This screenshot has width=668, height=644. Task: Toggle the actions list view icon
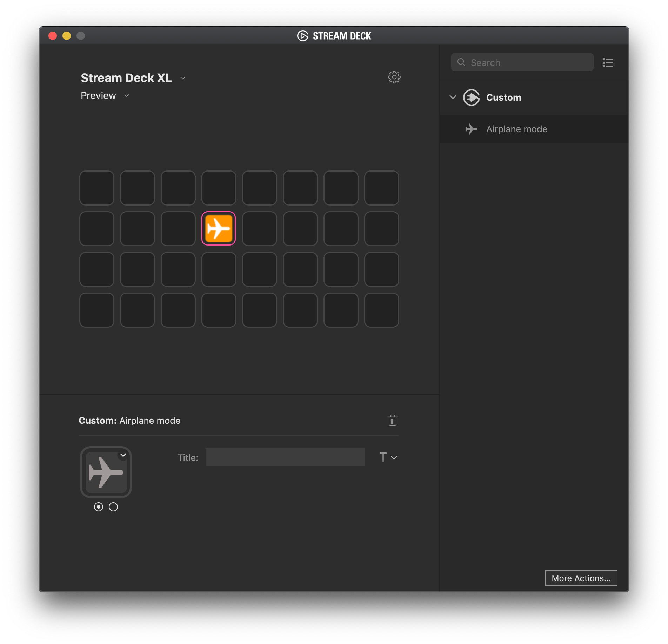(608, 62)
